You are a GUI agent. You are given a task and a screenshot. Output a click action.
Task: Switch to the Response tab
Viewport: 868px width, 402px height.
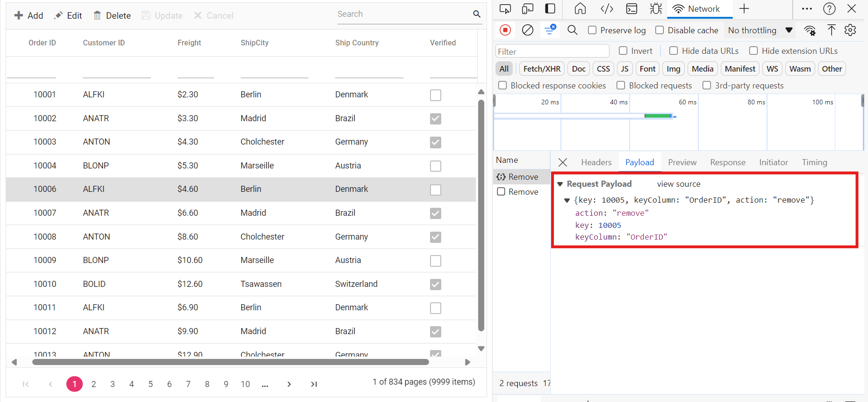(727, 162)
